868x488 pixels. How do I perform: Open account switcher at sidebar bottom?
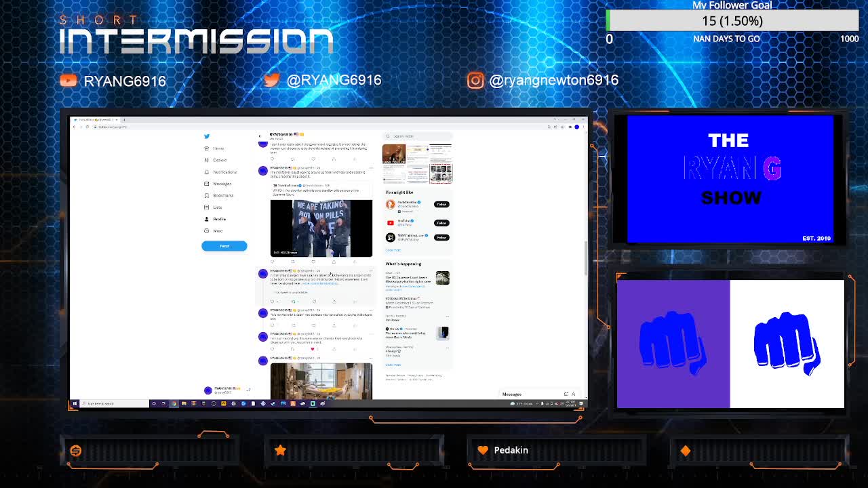tap(226, 390)
